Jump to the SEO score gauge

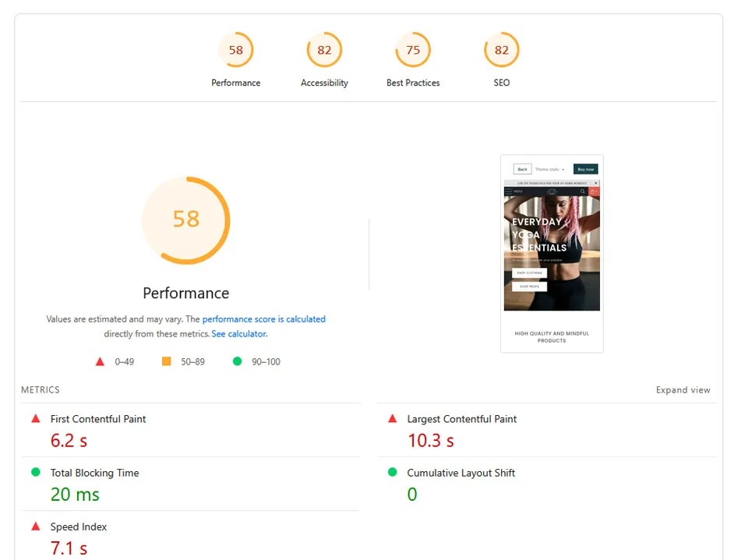[501, 51]
